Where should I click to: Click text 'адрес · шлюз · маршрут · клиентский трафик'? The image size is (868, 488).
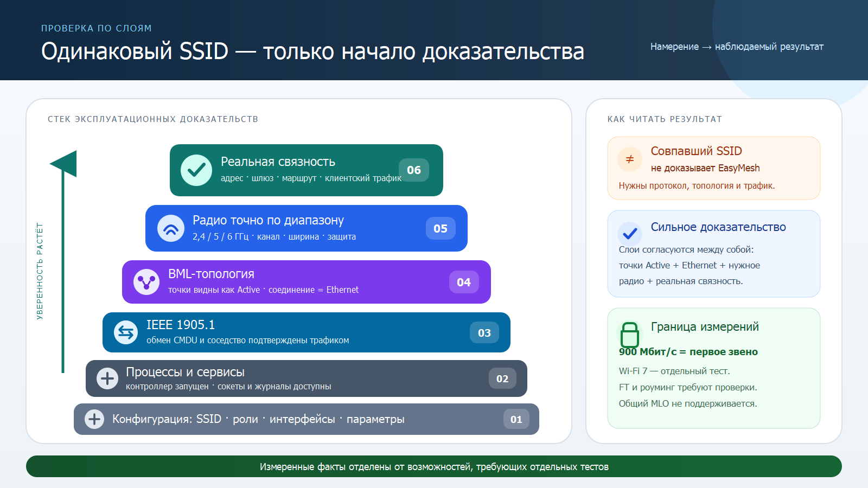coord(311,178)
